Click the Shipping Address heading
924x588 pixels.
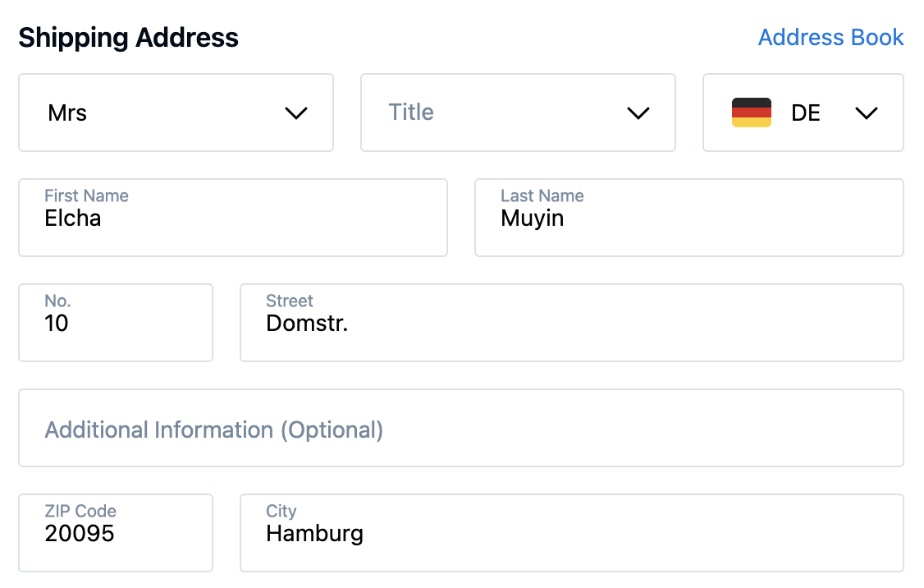129,38
